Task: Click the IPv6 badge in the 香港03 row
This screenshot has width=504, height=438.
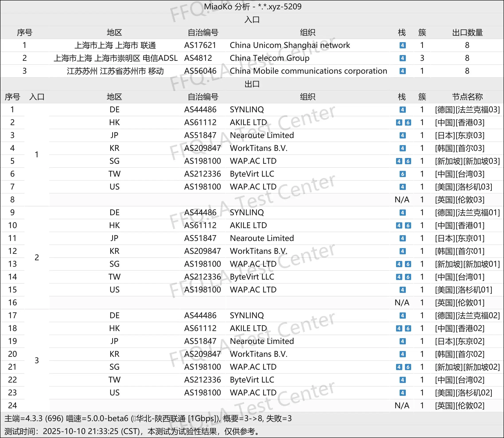Action: (x=408, y=122)
